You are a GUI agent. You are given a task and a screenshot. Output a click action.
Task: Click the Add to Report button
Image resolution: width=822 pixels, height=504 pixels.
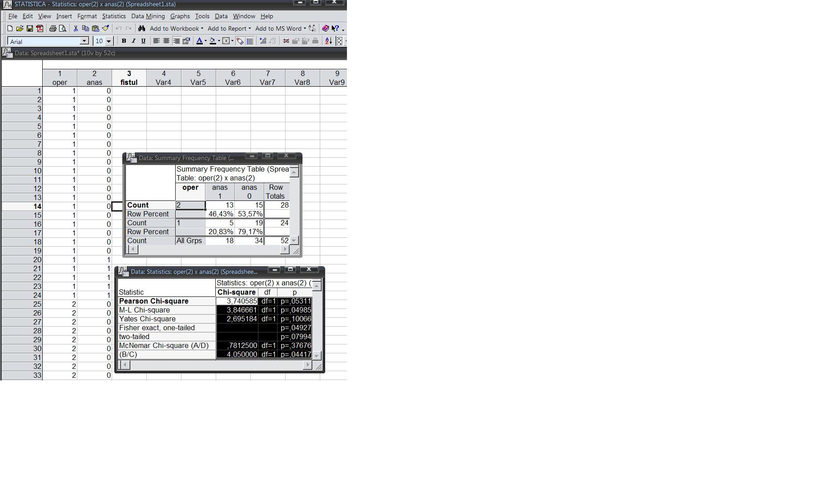[227, 28]
